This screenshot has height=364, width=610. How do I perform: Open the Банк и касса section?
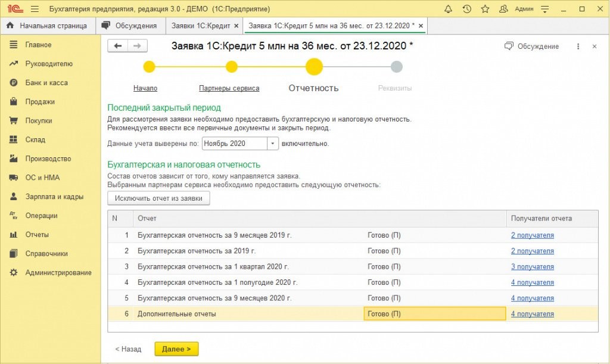click(x=46, y=83)
